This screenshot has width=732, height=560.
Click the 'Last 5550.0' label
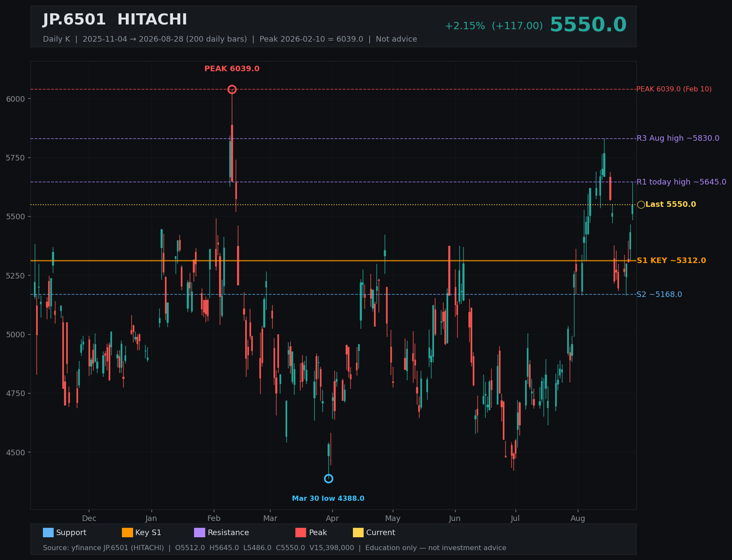[671, 204]
